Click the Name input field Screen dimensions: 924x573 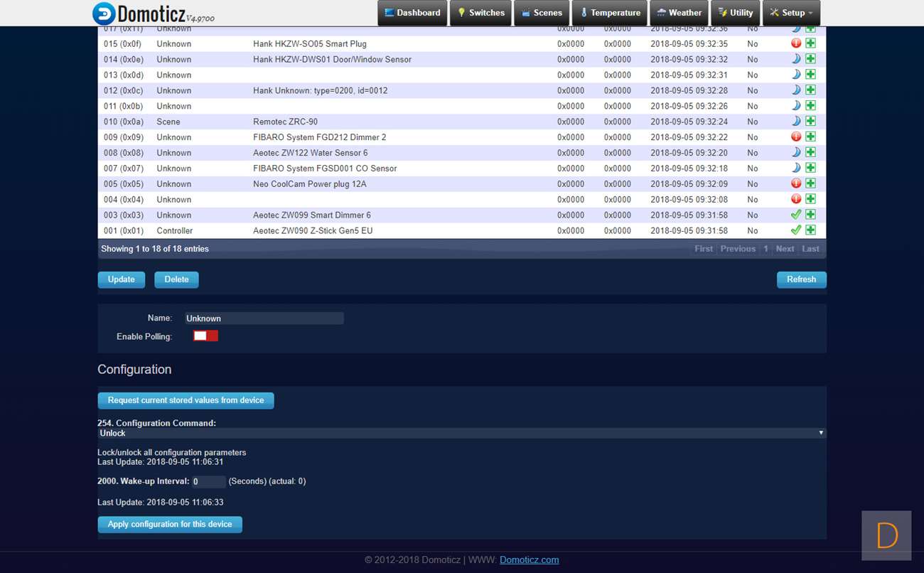(264, 318)
